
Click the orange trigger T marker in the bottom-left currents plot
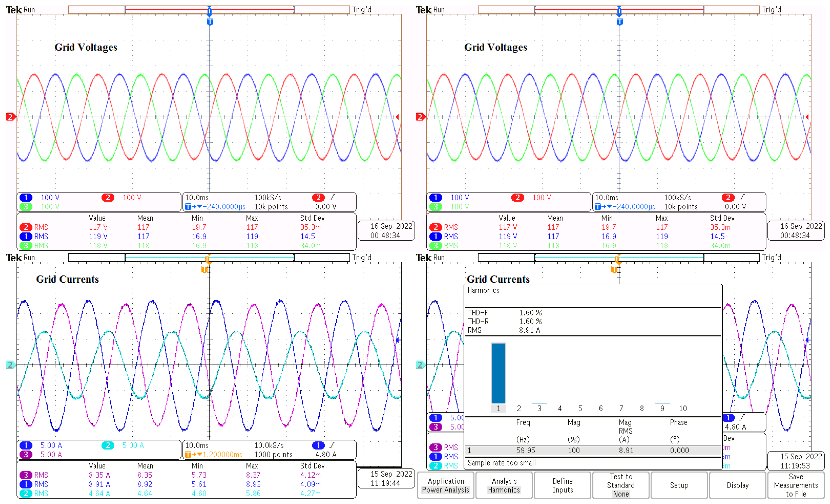[204, 269]
